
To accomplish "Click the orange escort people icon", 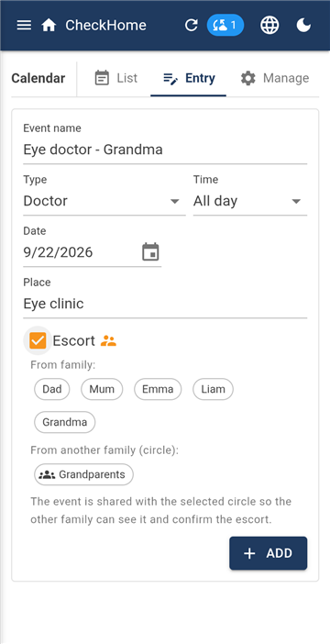I will [x=108, y=340].
